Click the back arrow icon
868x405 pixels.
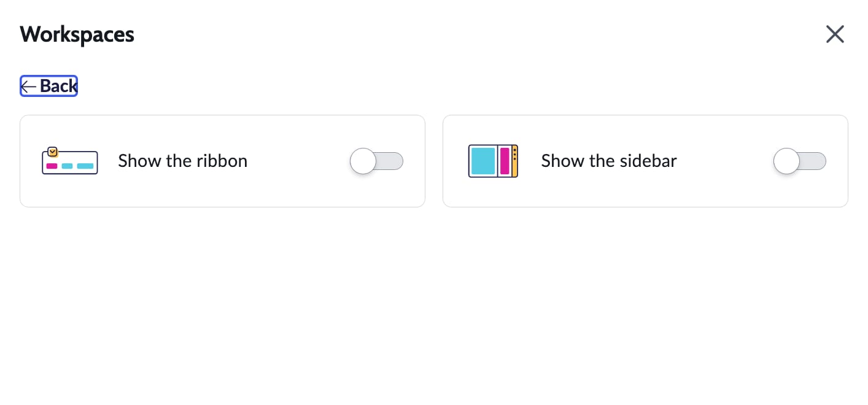coord(28,86)
